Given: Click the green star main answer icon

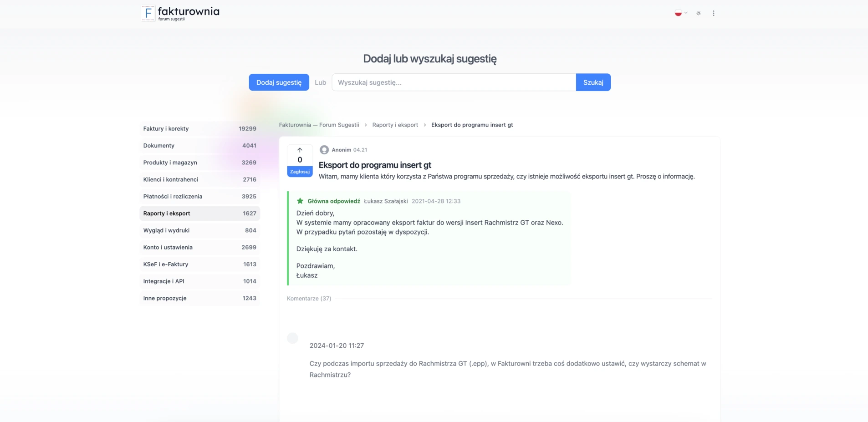Looking at the screenshot, I should coord(300,201).
